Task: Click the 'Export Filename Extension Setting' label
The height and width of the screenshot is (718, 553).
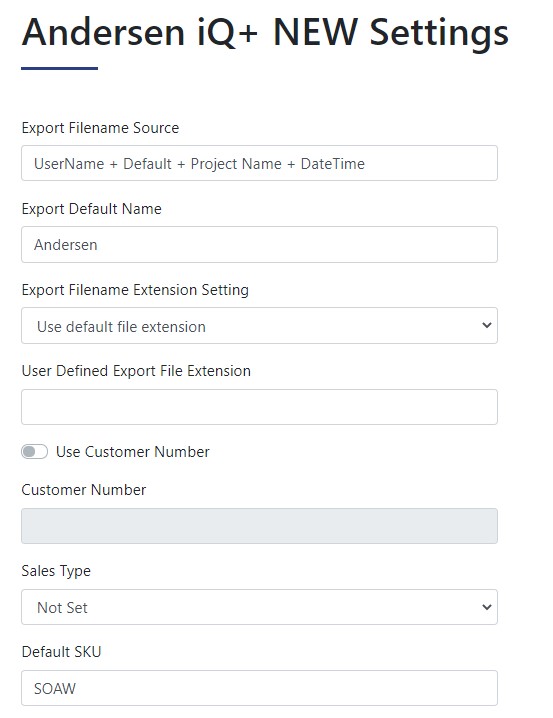Action: tap(135, 290)
